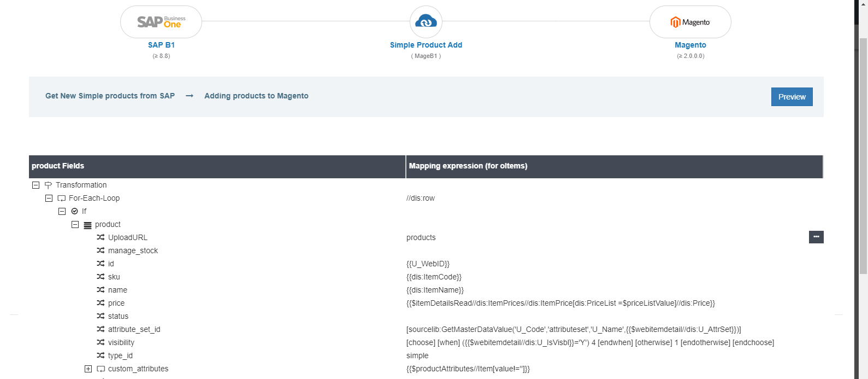868x379 pixels.
Task: Collapse the product node
Action: coord(75,224)
